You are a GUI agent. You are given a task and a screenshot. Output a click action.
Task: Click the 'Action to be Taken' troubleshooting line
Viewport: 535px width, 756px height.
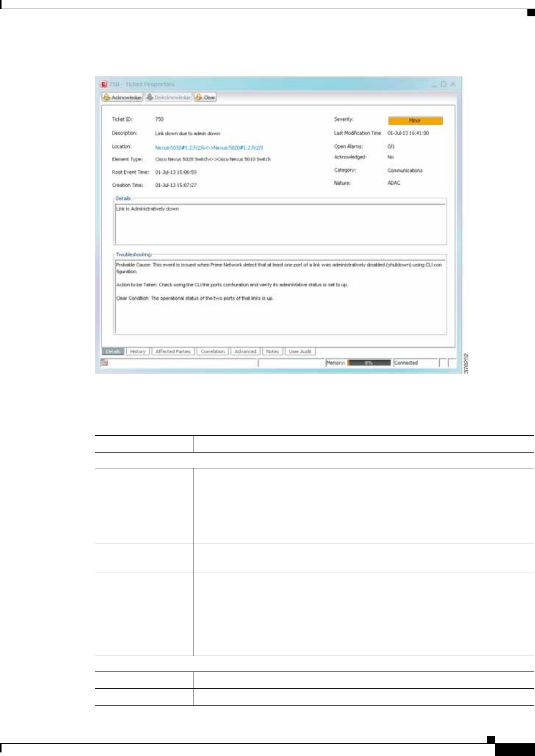tap(232, 285)
